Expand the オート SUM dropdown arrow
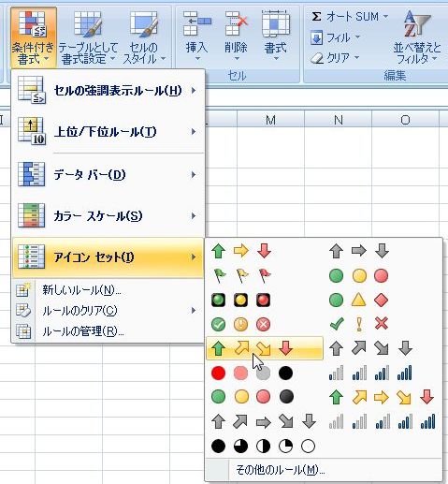This screenshot has width=448, height=484. 385,16
